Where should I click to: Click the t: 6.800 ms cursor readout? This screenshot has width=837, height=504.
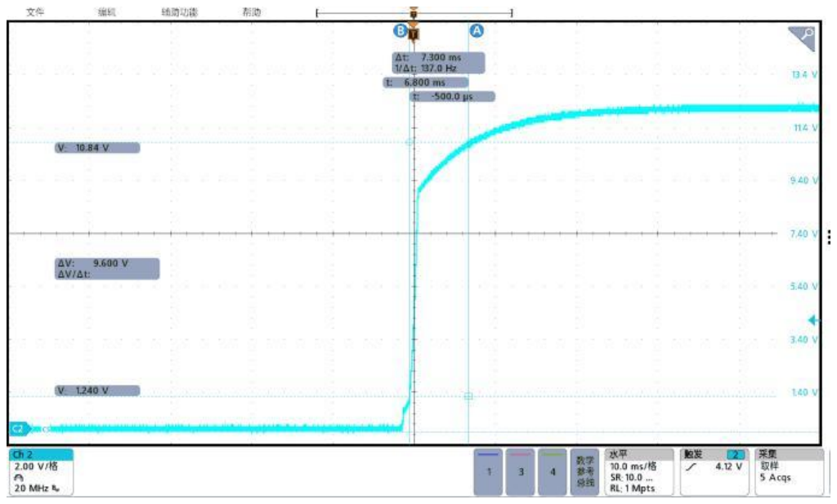point(425,83)
